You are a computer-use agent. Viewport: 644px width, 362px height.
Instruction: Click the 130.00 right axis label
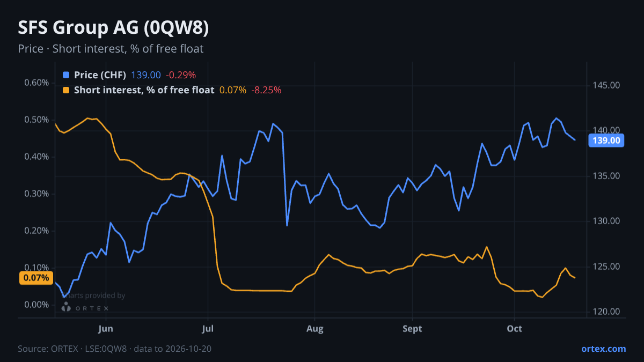click(606, 221)
